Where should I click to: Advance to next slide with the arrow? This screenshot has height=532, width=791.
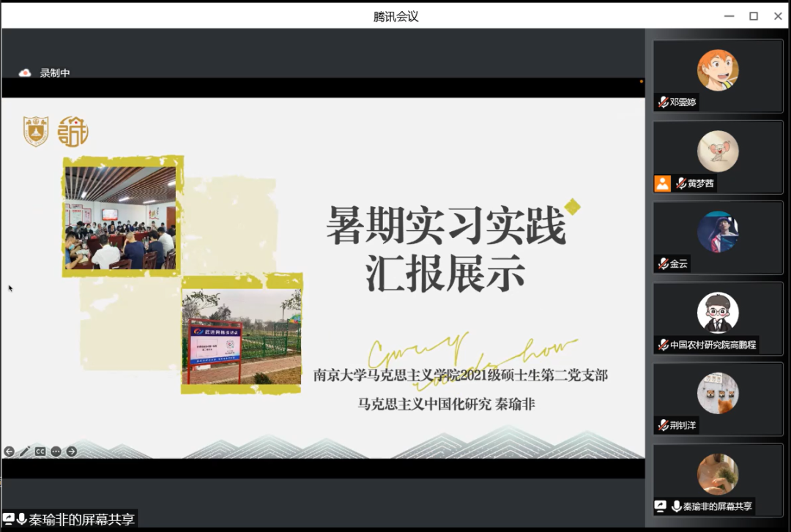pos(71,452)
